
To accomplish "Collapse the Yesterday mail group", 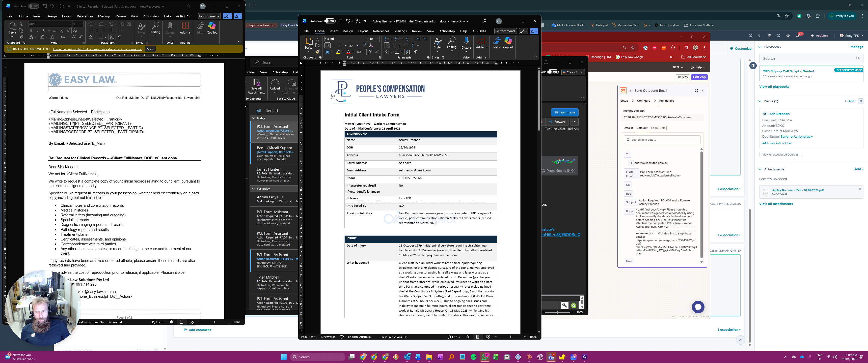I will (x=253, y=189).
